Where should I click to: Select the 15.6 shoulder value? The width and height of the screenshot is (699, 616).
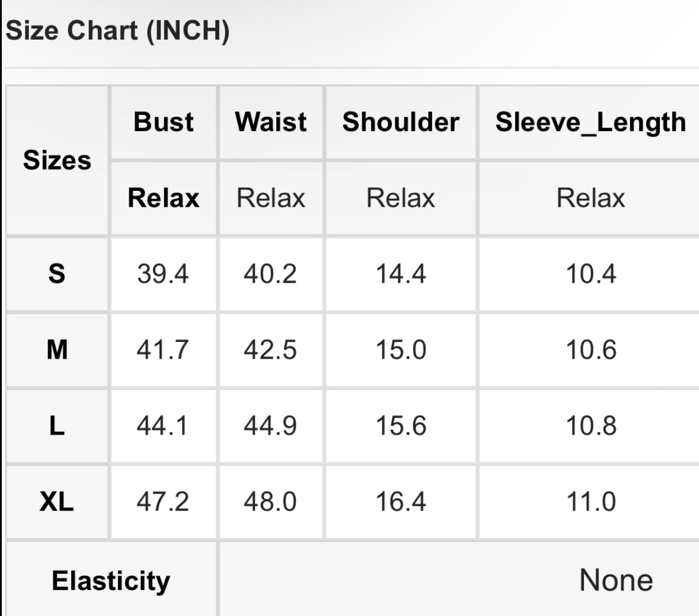pos(401,426)
